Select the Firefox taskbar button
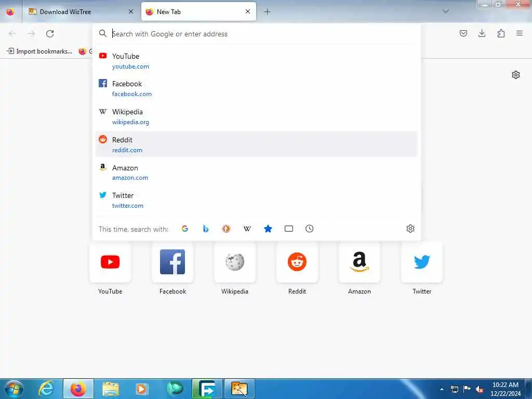The width and height of the screenshot is (532, 399). 78,389
